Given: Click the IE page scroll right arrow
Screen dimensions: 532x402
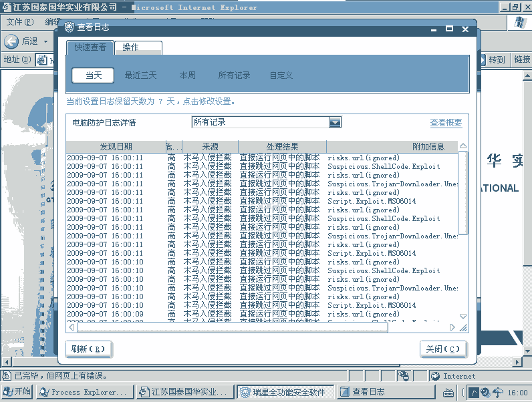Looking at the screenshot, I should pyautogui.click(x=517, y=362).
